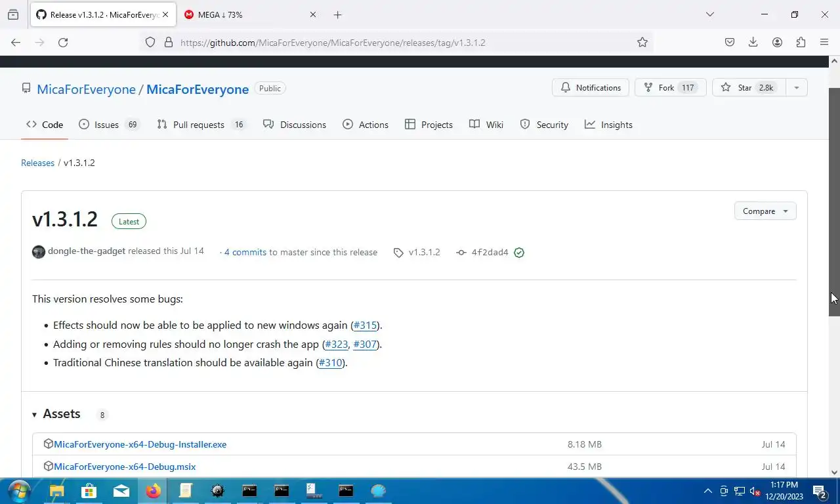Open the Save to Pocket icon
This screenshot has width=840, height=504.
click(730, 42)
